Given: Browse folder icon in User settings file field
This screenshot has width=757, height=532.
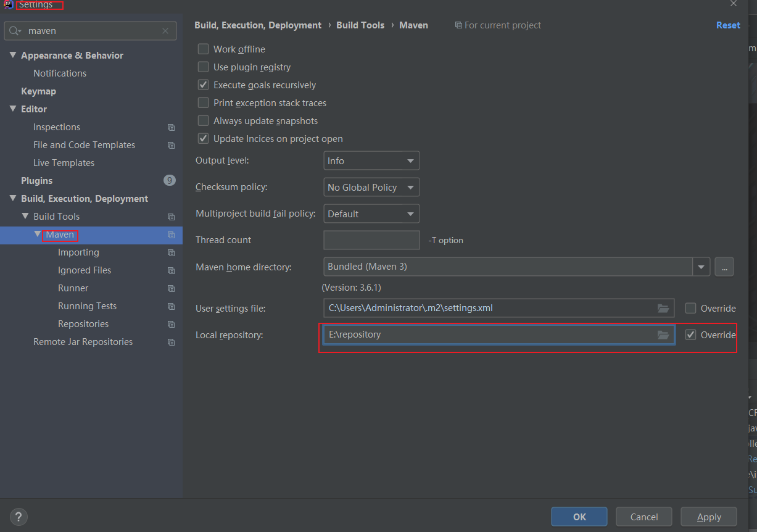Looking at the screenshot, I should pos(663,308).
